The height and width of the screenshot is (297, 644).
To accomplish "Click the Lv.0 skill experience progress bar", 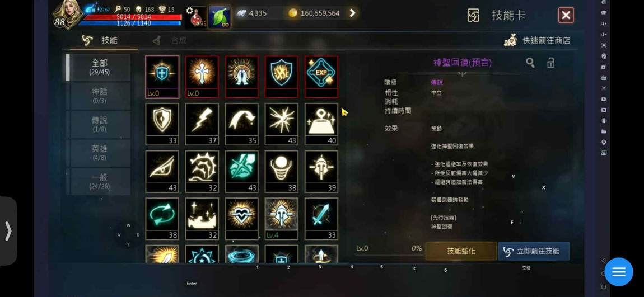I will (389, 249).
